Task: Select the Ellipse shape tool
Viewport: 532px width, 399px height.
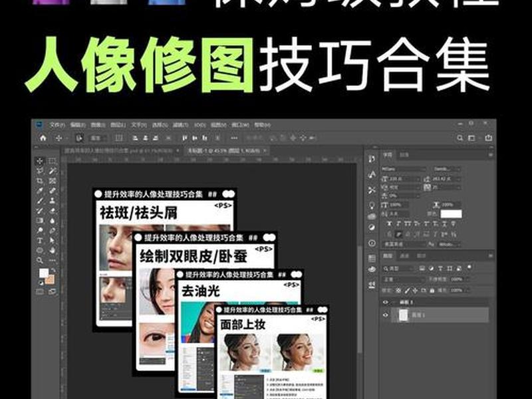Action: tap(40, 251)
